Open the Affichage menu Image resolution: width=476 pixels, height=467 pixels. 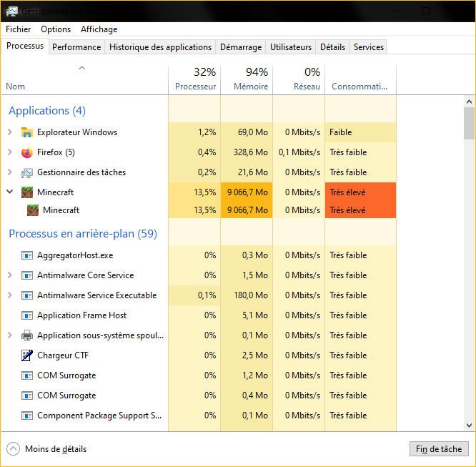[x=99, y=29]
